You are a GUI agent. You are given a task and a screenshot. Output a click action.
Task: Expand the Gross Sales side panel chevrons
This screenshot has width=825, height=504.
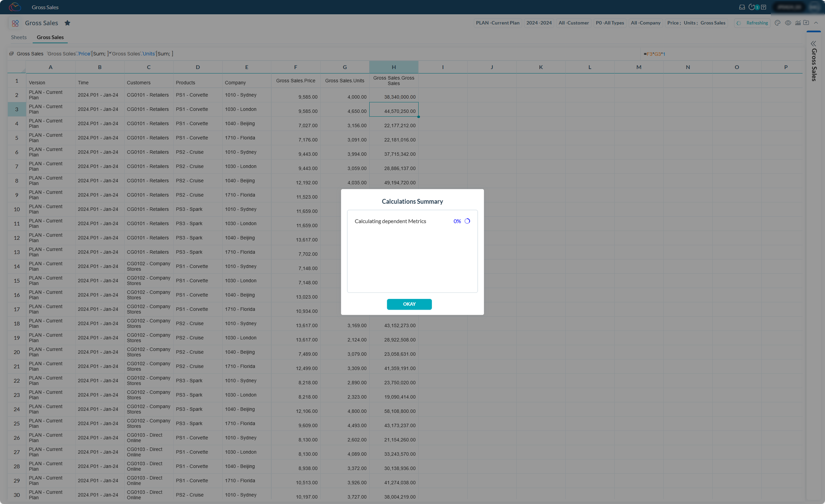point(814,44)
